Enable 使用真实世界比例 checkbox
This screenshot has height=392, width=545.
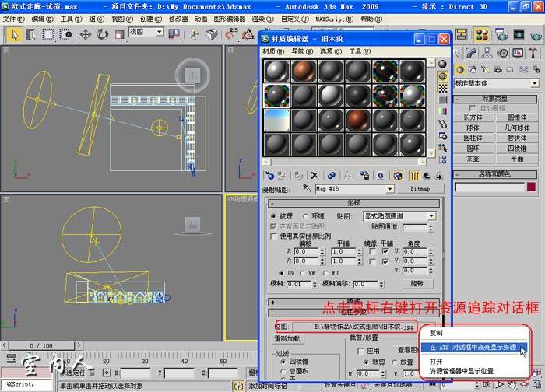point(274,236)
